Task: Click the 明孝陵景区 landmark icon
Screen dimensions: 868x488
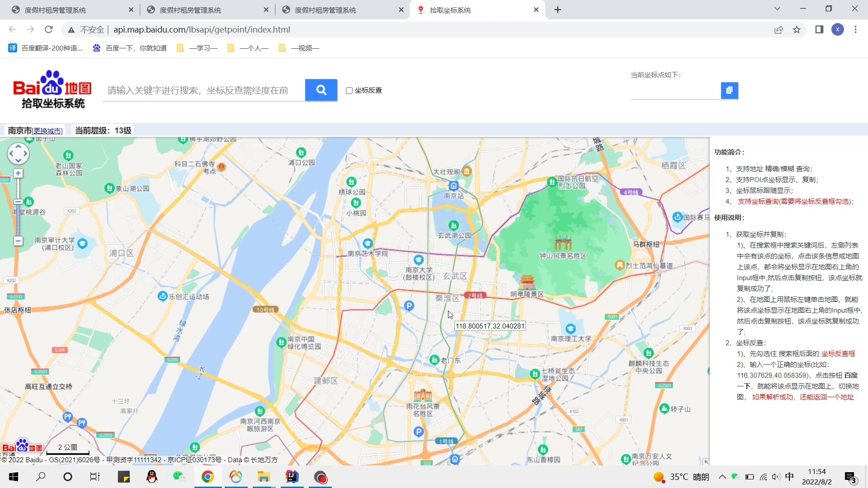Action: tap(527, 282)
